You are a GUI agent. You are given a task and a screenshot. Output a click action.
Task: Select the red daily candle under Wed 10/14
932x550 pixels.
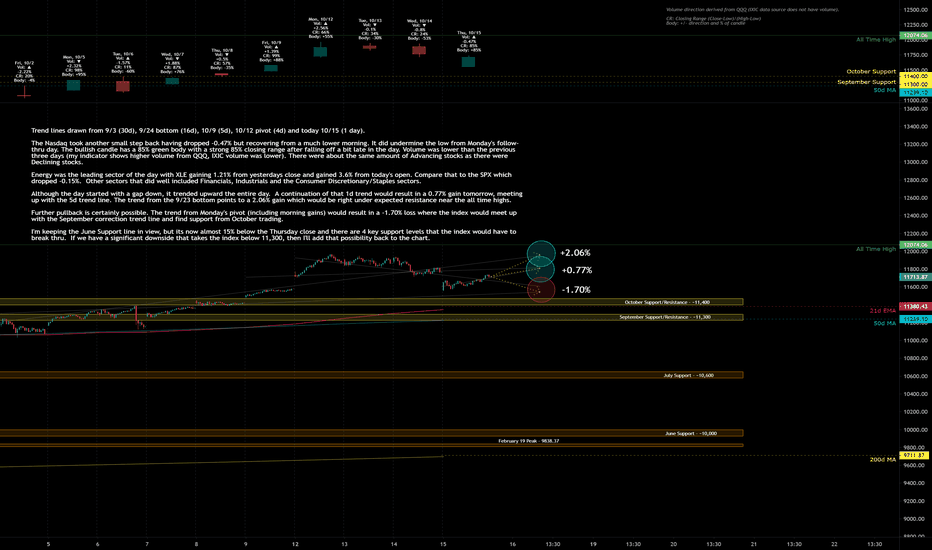(x=419, y=50)
